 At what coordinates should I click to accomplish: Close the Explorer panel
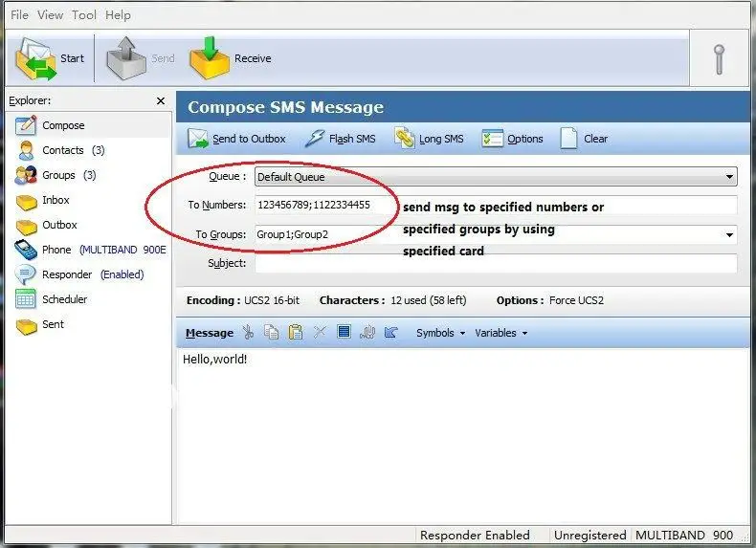pyautogui.click(x=161, y=100)
